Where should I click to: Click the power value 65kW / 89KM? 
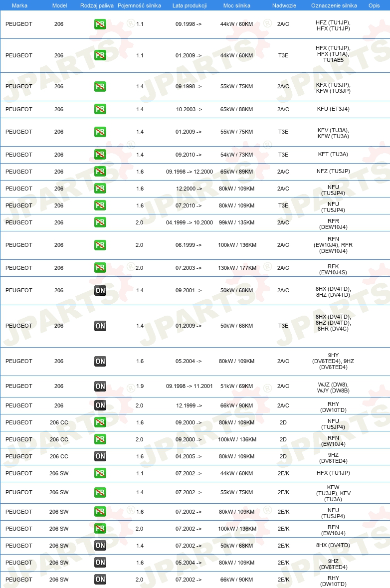coord(236,172)
